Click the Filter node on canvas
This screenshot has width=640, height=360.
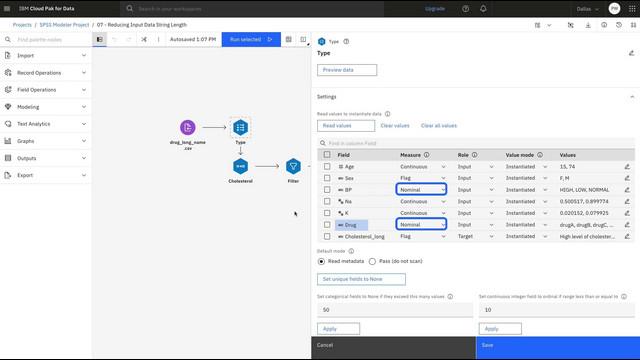pyautogui.click(x=293, y=166)
